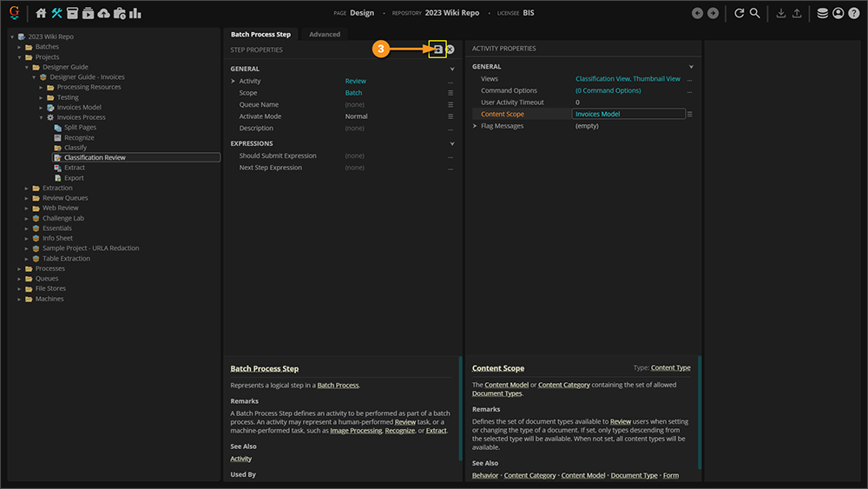The image size is (868, 489).
Task: Open the Image Processing help link
Action: click(355, 431)
